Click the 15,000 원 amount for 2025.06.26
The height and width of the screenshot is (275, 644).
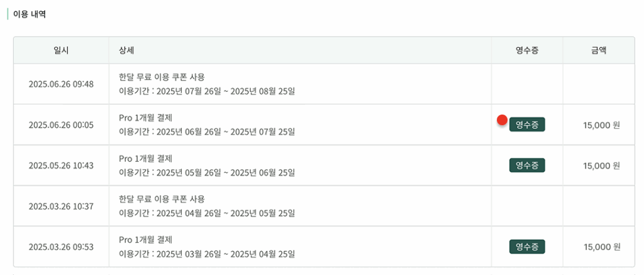point(601,125)
